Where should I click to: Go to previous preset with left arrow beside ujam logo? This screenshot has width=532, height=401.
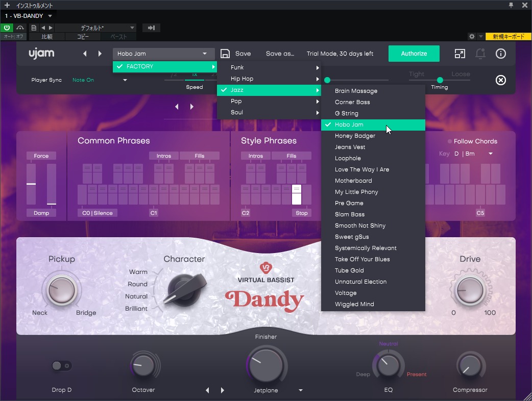coord(85,54)
